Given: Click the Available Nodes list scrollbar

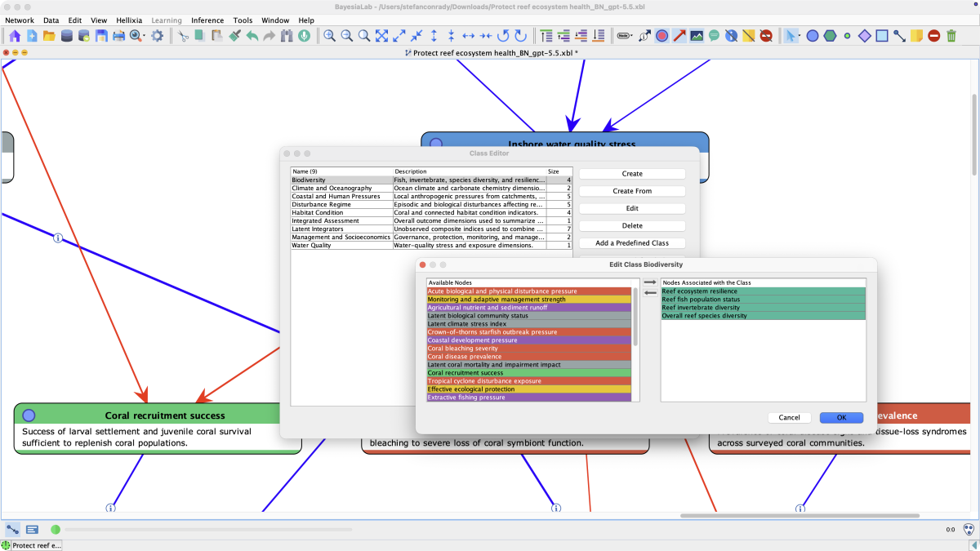Looking at the screenshot, I should (x=635, y=316).
